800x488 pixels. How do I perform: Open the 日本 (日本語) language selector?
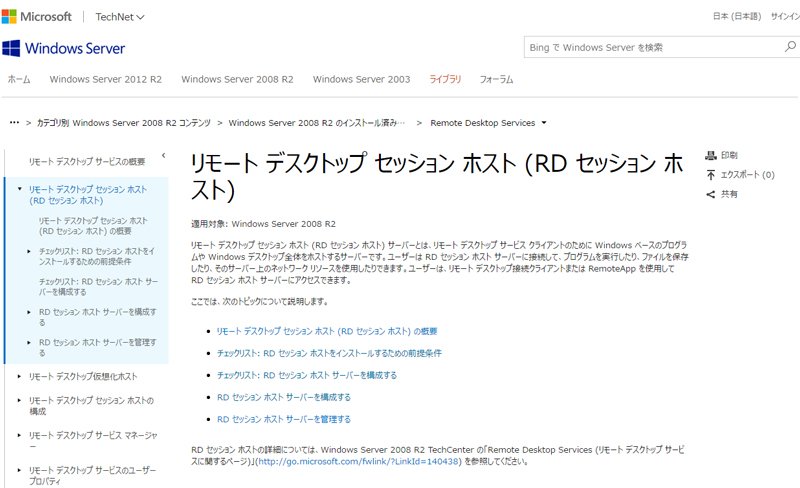(x=737, y=16)
